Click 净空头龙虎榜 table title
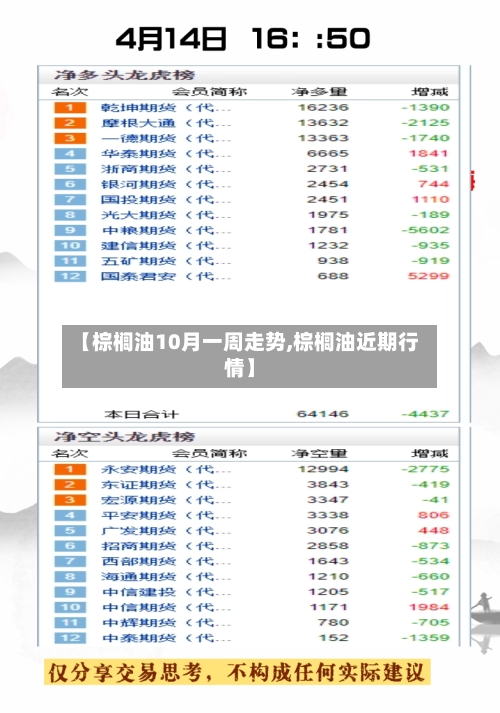This screenshot has height=713, width=500. (x=125, y=437)
